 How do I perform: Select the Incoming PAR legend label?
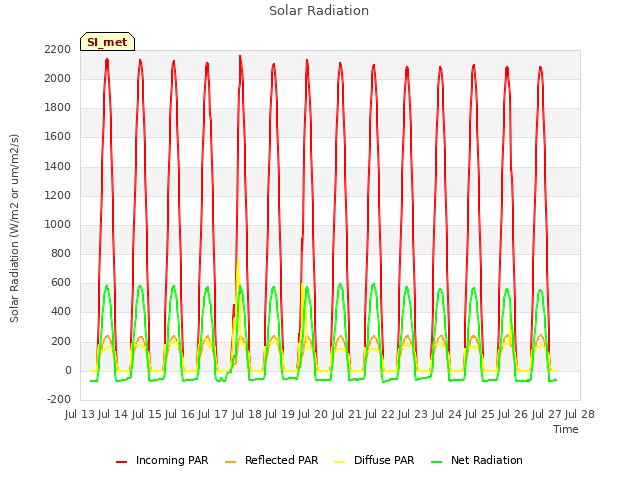coord(172,460)
